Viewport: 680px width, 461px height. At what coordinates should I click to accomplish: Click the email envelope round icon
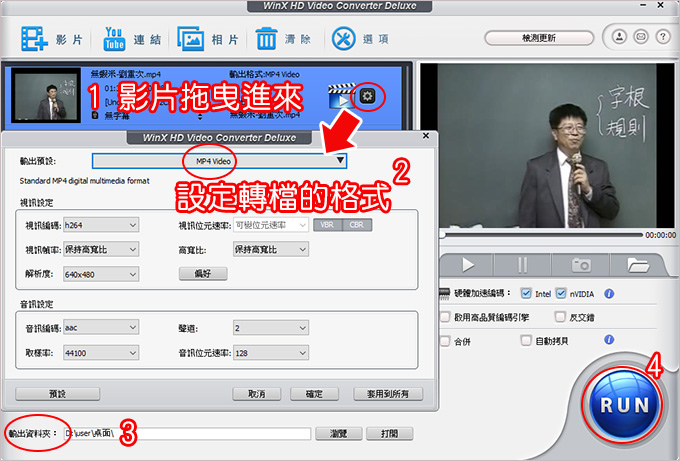coord(641,37)
